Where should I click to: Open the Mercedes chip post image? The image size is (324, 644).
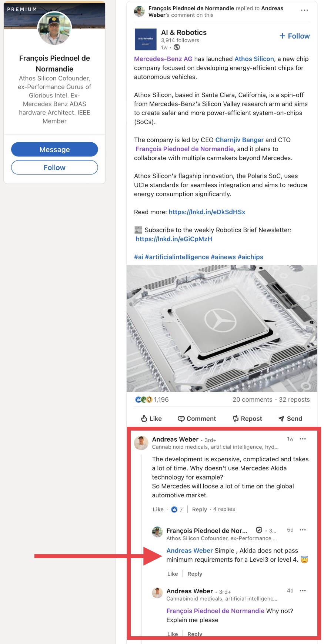click(x=222, y=328)
